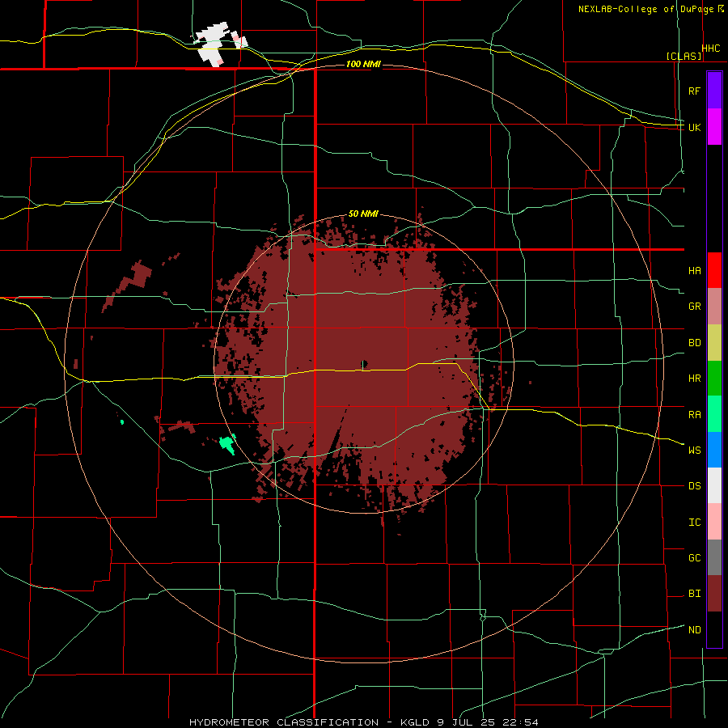Viewport: 728px width, 728px height.
Task: Click the IC legend label
Action: [x=694, y=523]
